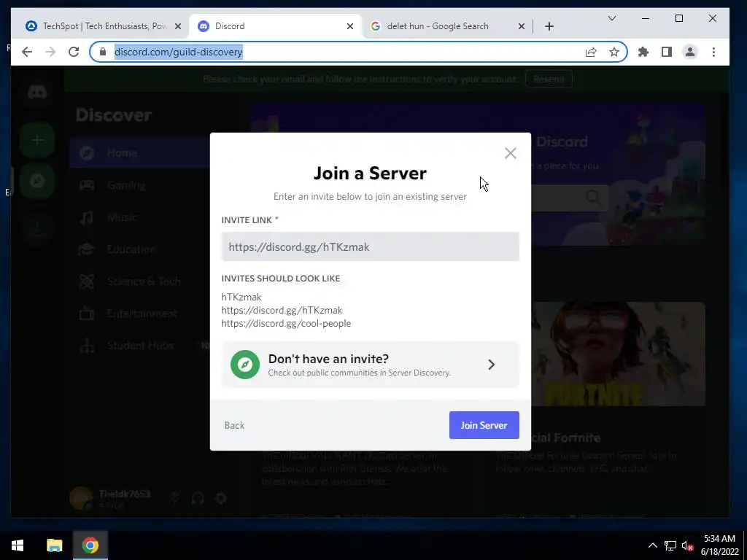Click the Explore Public Servers compass icon
Viewport: 747px width, 560px height.
click(x=37, y=181)
